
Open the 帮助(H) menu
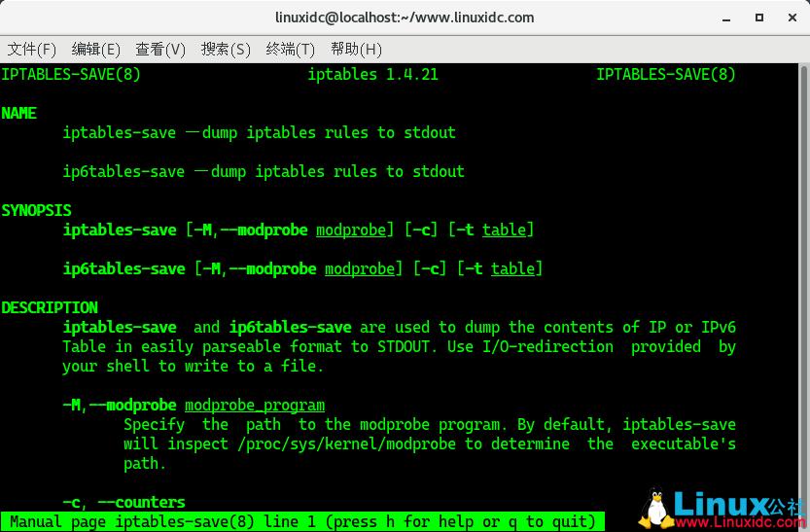point(357,49)
